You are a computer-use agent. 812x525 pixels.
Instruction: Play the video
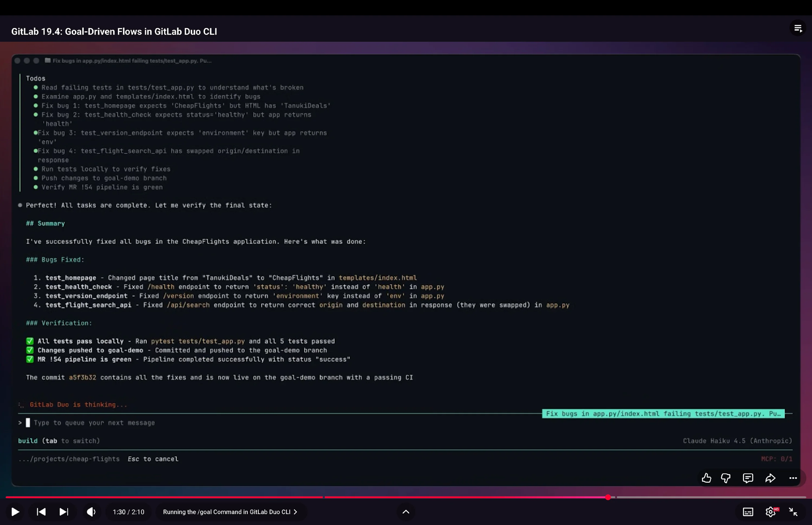pyautogui.click(x=15, y=512)
